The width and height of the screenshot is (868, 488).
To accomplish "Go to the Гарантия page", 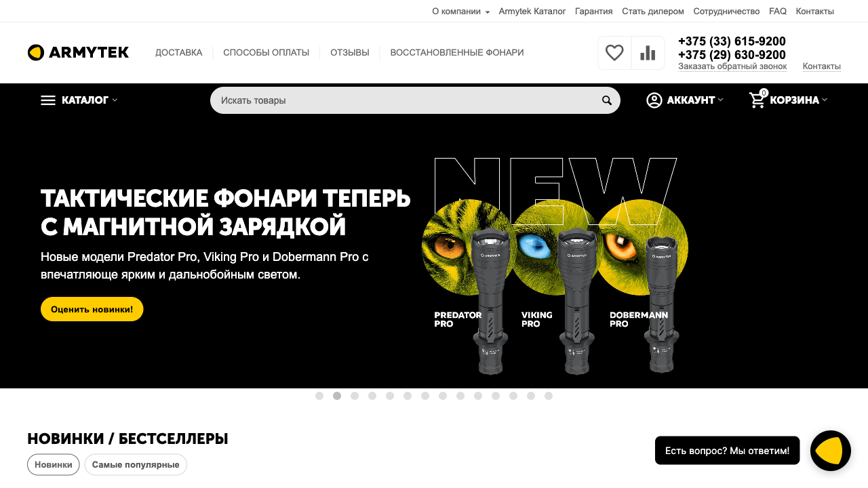I will [x=594, y=12].
